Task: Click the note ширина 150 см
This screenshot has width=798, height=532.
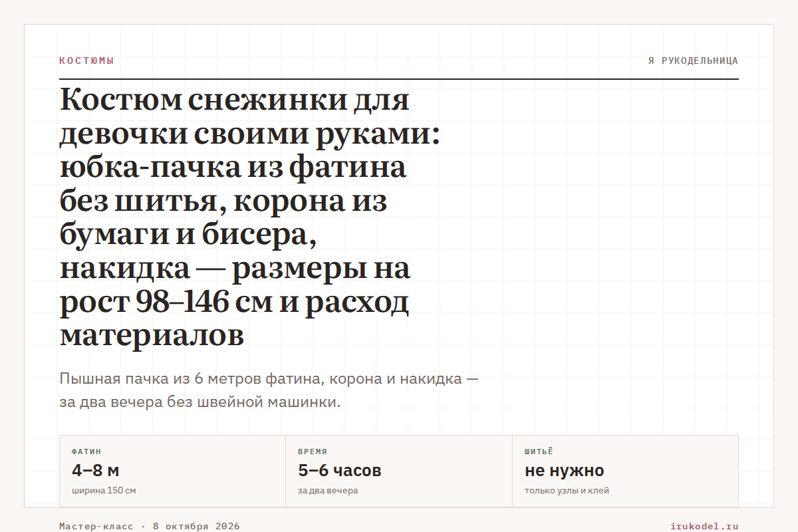Action: click(104, 491)
